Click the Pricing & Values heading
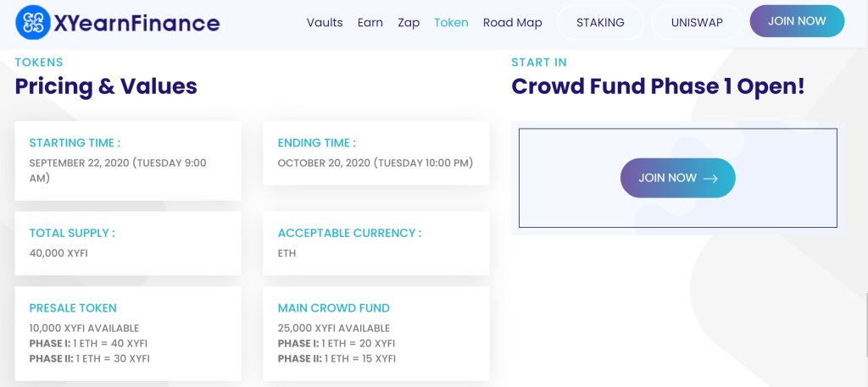 tap(106, 86)
